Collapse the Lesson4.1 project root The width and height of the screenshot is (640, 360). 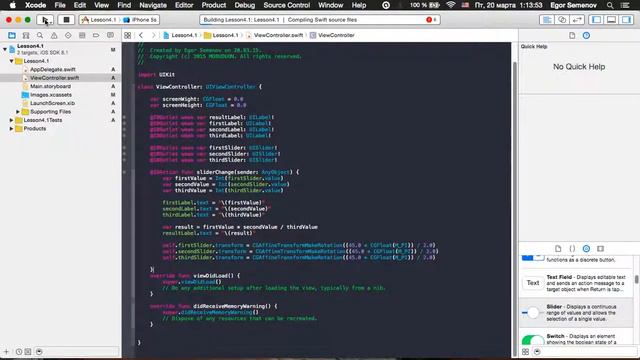pos(5,49)
